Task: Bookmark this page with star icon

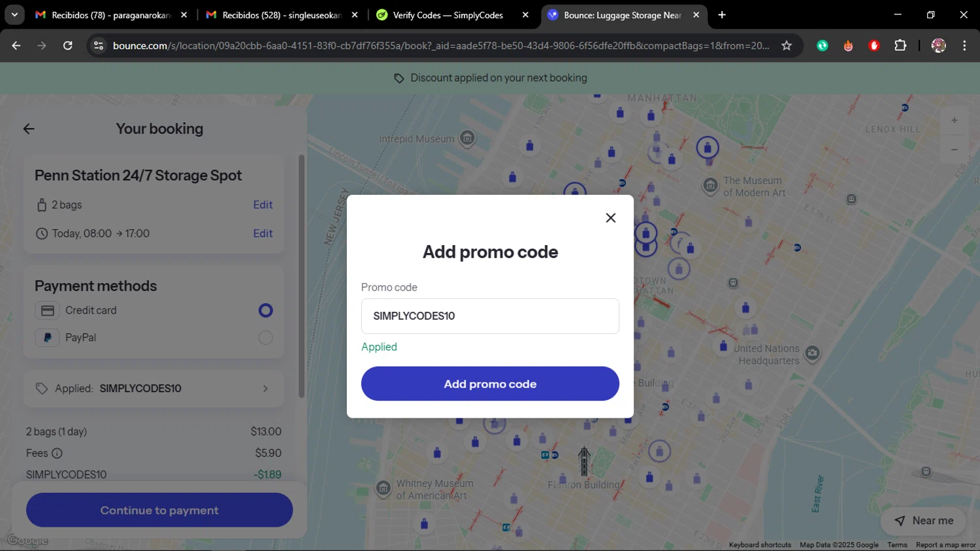Action: click(x=787, y=46)
